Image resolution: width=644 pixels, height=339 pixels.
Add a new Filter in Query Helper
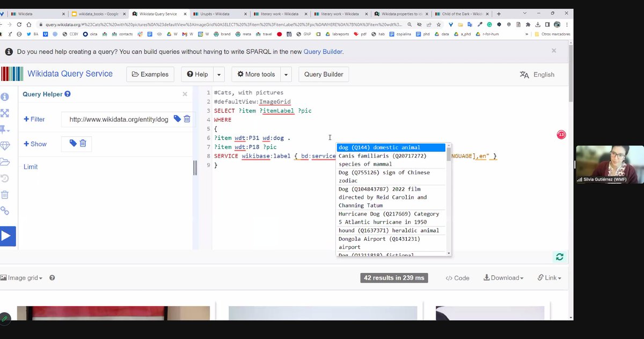[x=34, y=119]
